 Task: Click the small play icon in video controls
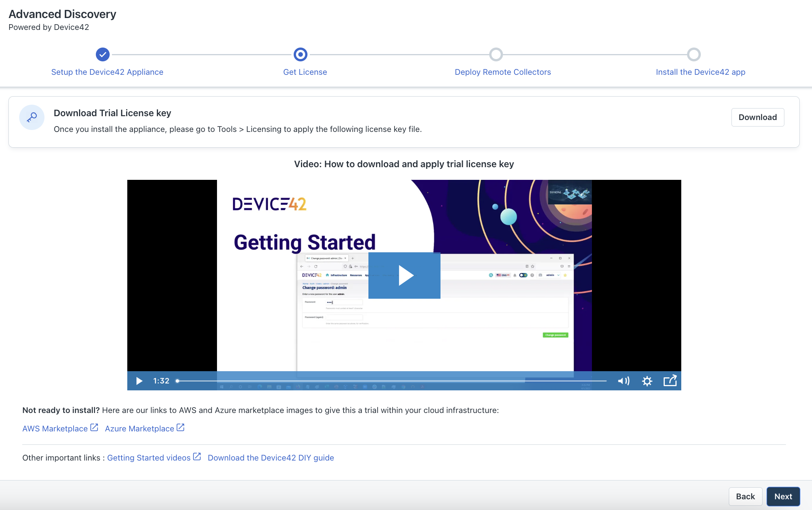tap(139, 381)
